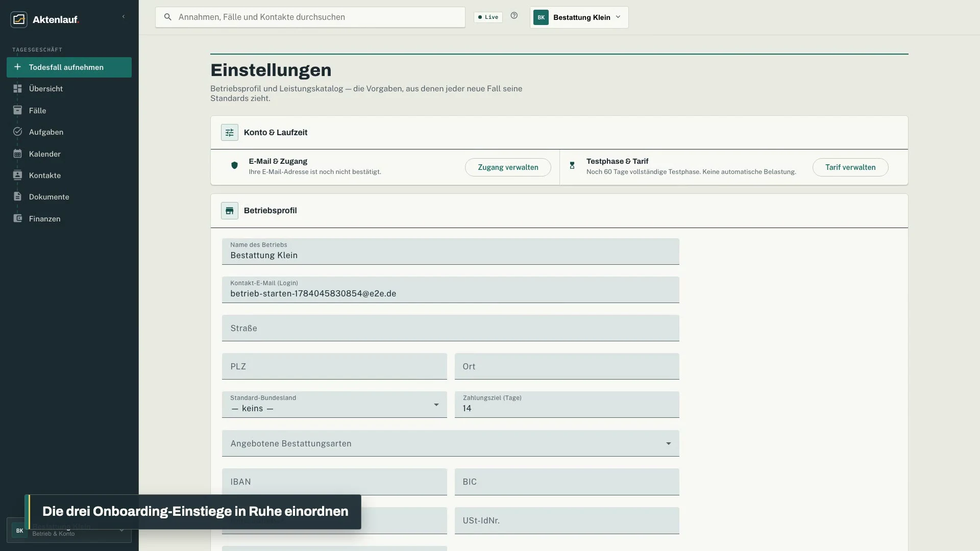This screenshot has width=980, height=551.
Task: Click text 'Noch 60 Tage vollständige Testphase'
Action: click(x=643, y=172)
